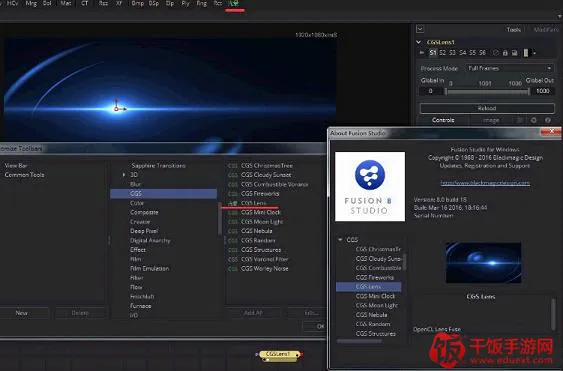Screen dimensions: 563x371
Task: Click the CGS Lens preview thumbnail
Action: pyautogui.click(x=483, y=263)
